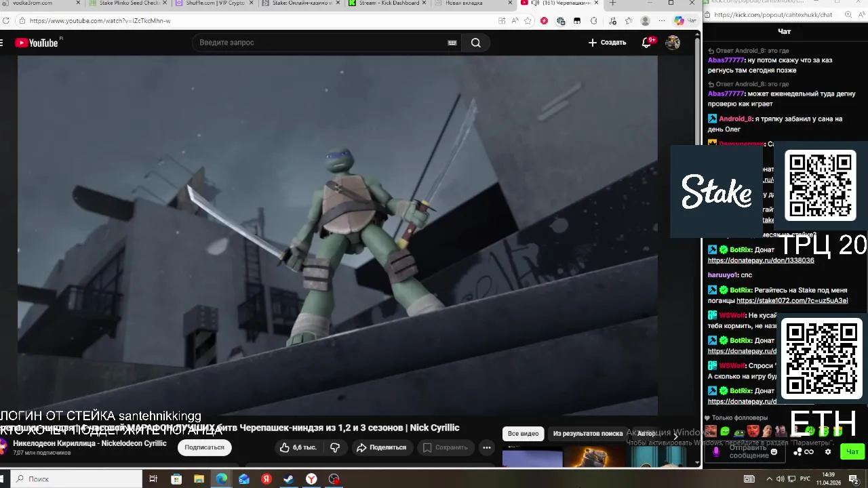The height and width of the screenshot is (488, 868).
Task: Open the Edge profile avatar
Action: (x=645, y=21)
